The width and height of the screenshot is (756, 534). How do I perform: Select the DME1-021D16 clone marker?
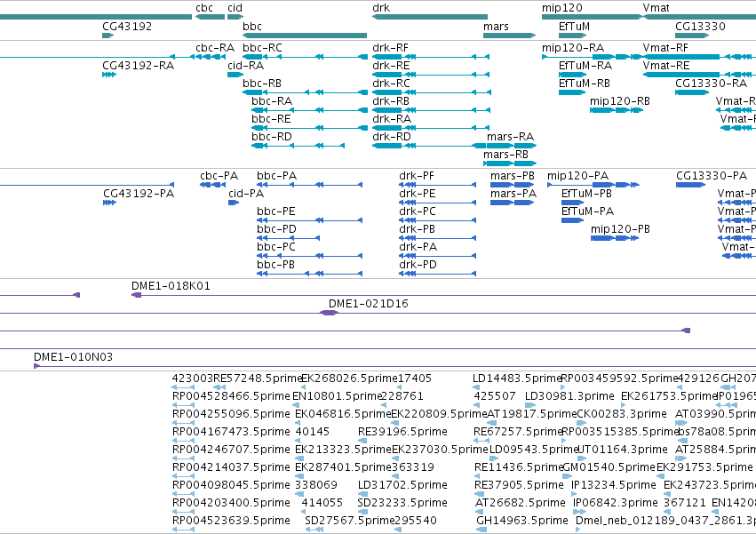click(330, 313)
